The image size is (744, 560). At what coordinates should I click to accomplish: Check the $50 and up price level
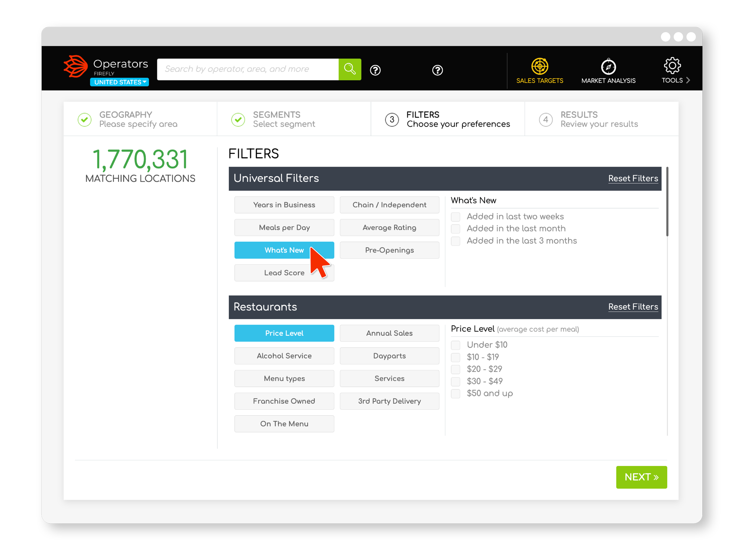[455, 393]
